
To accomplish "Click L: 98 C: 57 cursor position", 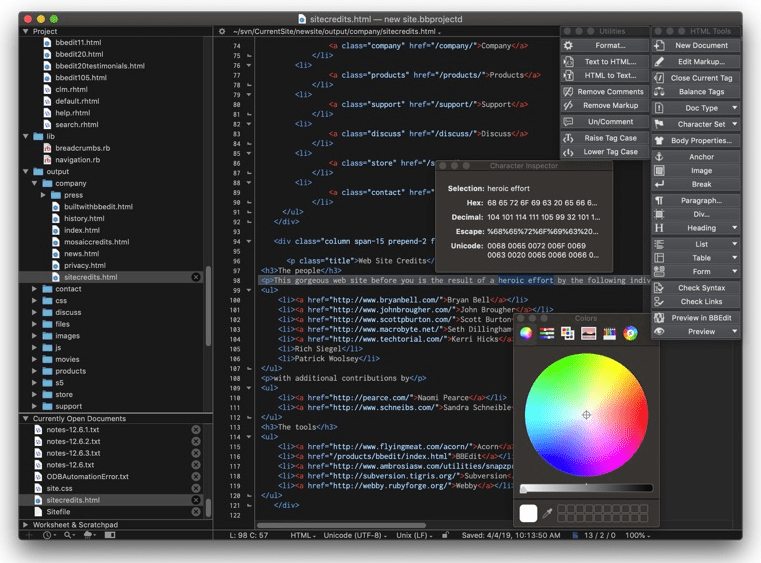I will [x=248, y=535].
